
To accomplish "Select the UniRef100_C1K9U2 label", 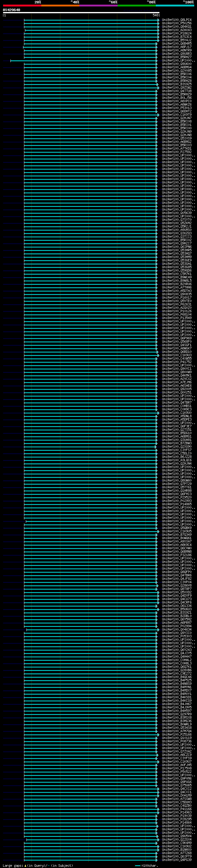I will (176, 846).
